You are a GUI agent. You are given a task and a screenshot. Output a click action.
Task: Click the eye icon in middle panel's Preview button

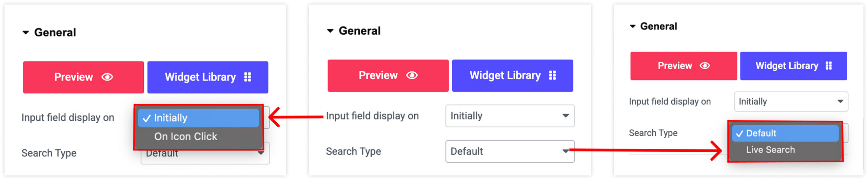(x=412, y=75)
